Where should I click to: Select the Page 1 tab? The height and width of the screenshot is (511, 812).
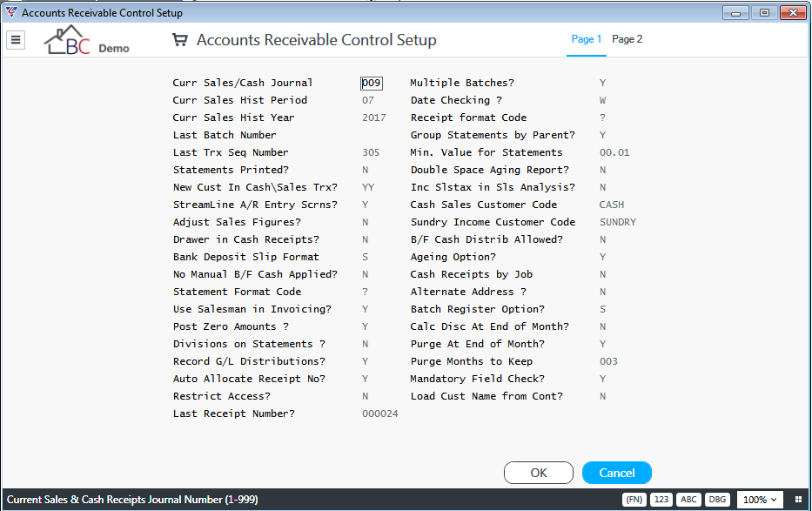[587, 39]
